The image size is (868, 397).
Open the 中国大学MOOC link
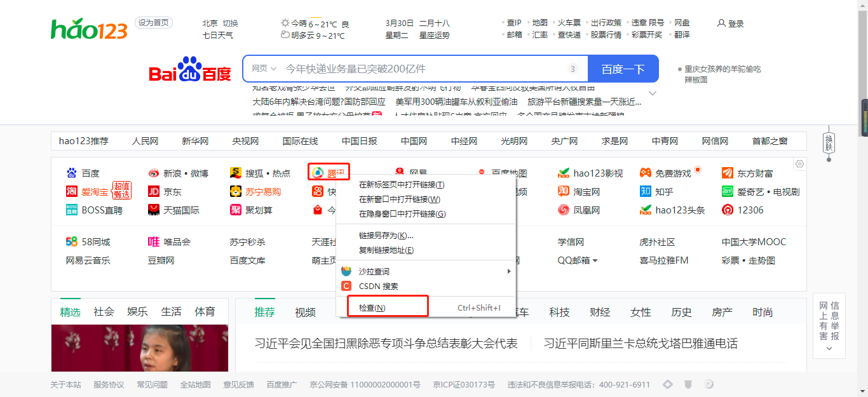pyautogui.click(x=754, y=242)
